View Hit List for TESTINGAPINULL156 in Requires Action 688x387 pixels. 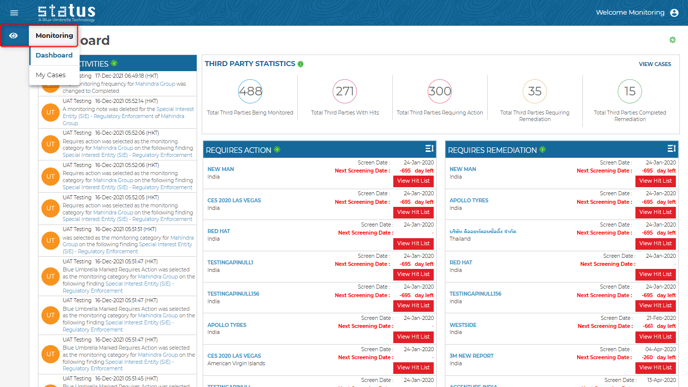413,305
